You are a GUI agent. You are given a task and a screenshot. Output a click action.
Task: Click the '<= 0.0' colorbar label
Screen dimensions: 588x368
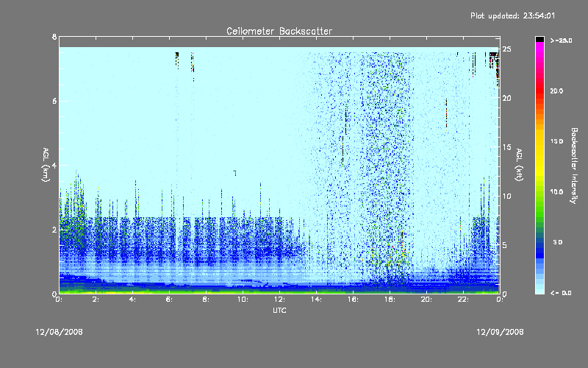pyautogui.click(x=561, y=293)
